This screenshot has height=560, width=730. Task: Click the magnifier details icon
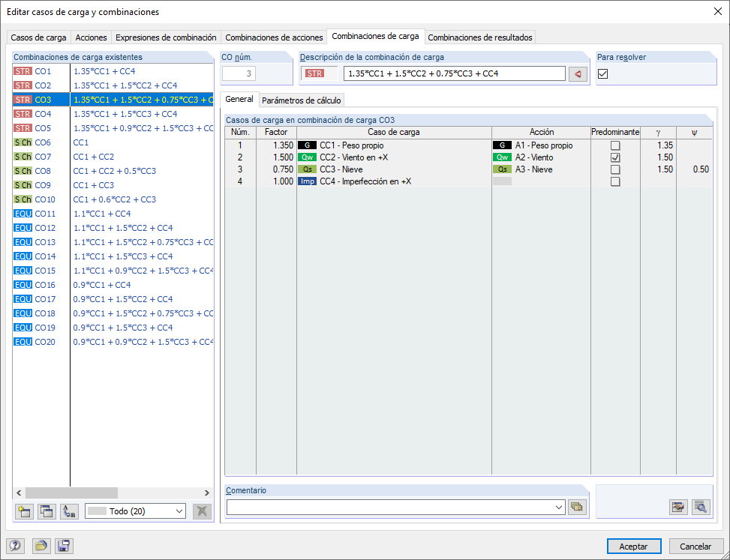tap(701, 507)
